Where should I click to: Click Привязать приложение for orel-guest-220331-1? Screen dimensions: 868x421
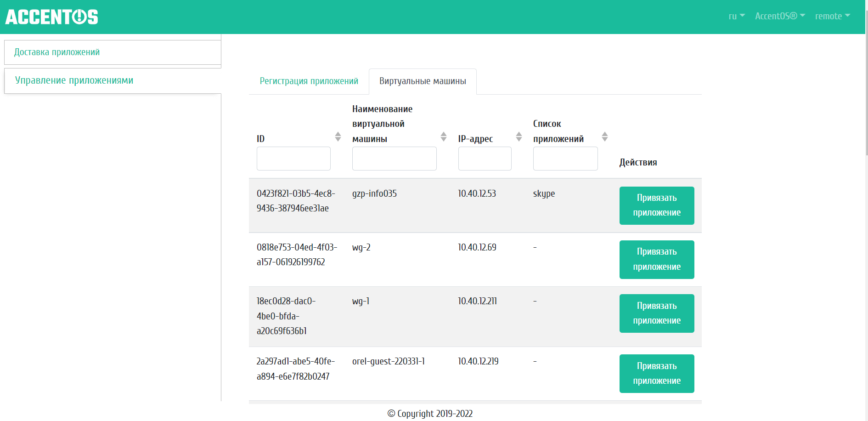(656, 373)
